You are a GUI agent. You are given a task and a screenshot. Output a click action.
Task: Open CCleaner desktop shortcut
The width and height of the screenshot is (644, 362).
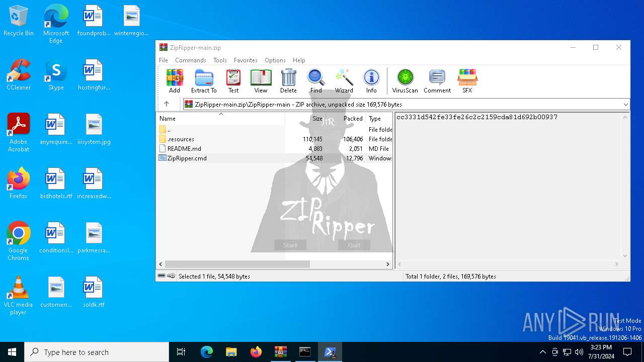19,75
